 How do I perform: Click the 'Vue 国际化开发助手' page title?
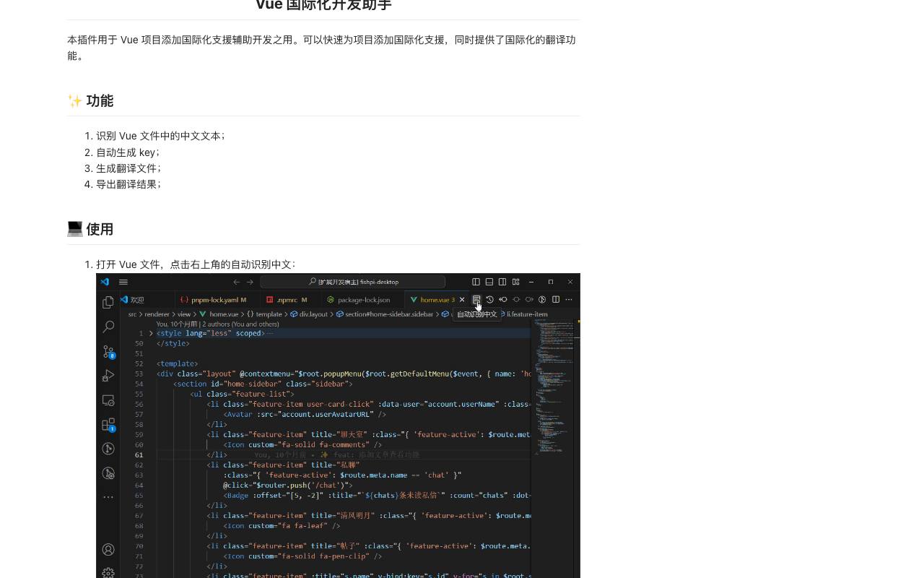(323, 5)
